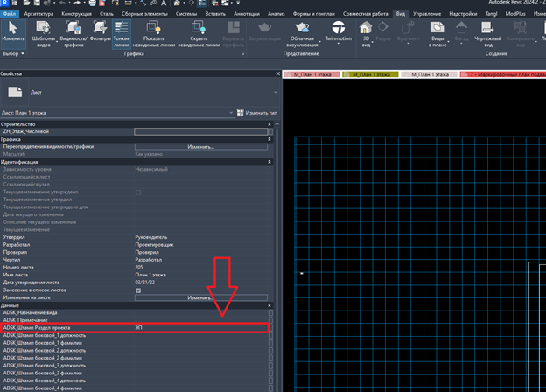Collapse the Данные section

pyautogui.click(x=269, y=305)
